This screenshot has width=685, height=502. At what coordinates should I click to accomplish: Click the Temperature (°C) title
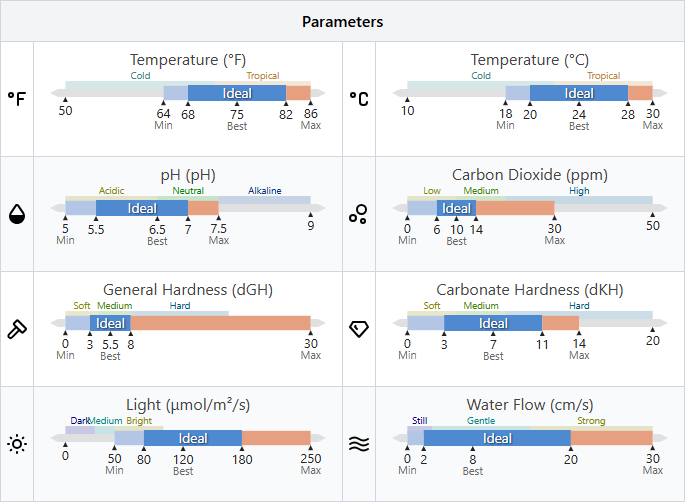[x=530, y=60]
